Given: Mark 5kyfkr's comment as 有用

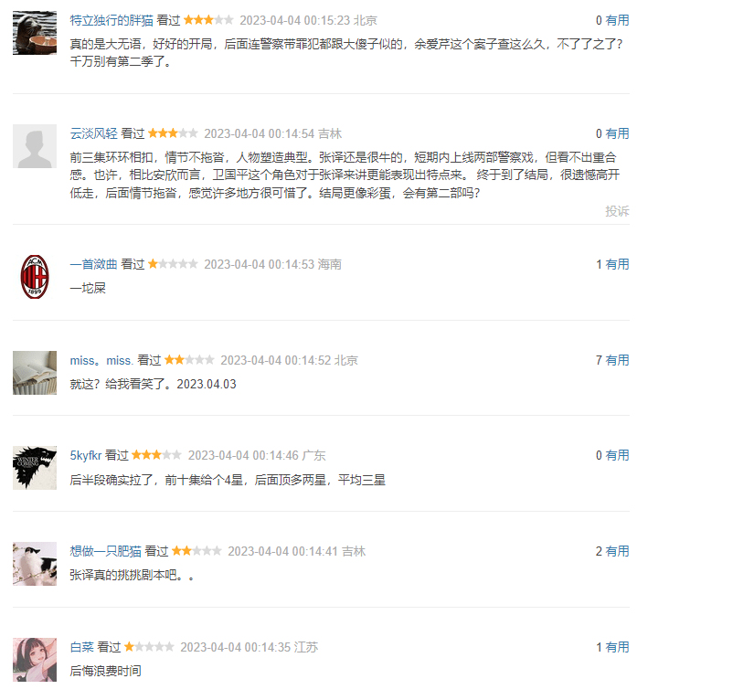Looking at the screenshot, I should click(x=618, y=455).
